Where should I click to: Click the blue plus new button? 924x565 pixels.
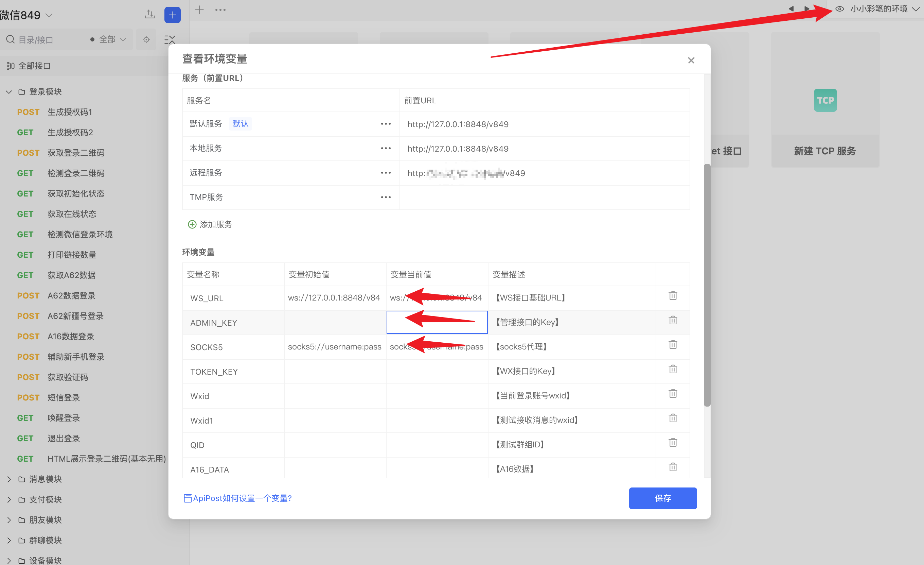pos(173,15)
